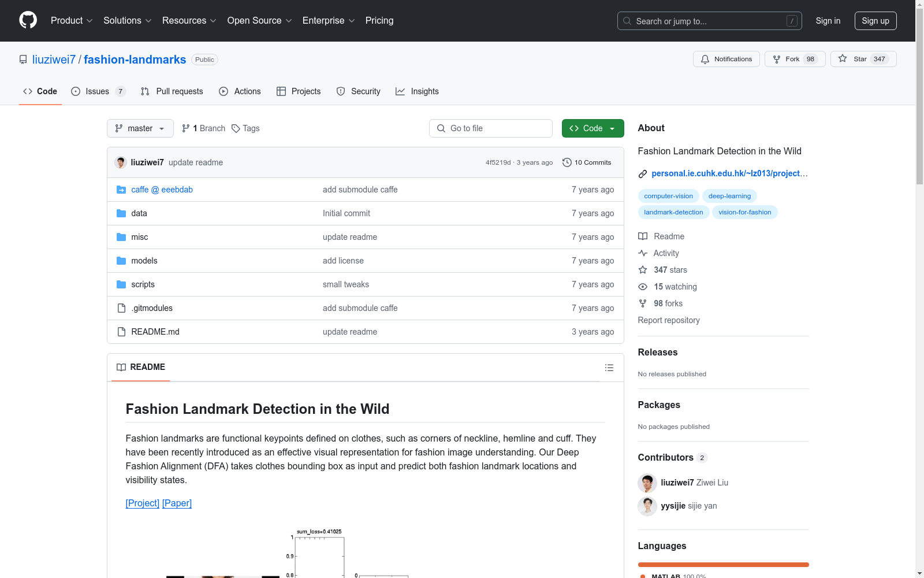
Task: Click the misc folder icon
Action: coord(121,237)
